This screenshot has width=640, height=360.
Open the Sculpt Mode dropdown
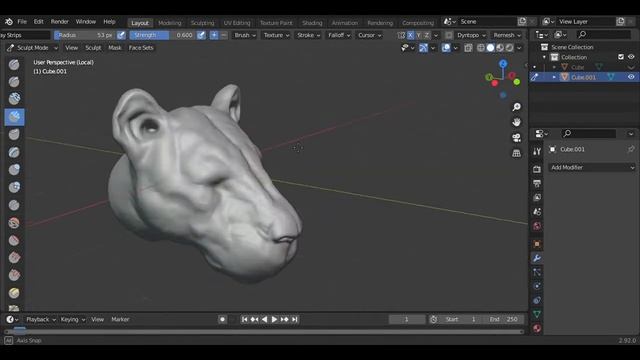(x=32, y=48)
